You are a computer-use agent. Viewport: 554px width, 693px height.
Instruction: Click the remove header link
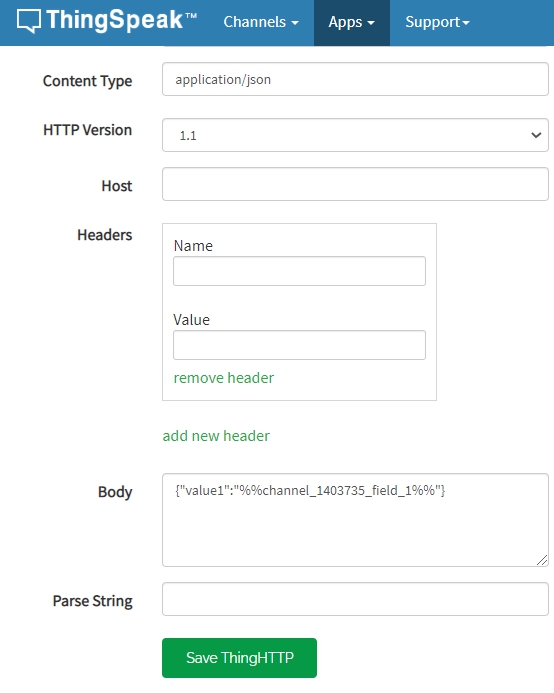[224, 378]
